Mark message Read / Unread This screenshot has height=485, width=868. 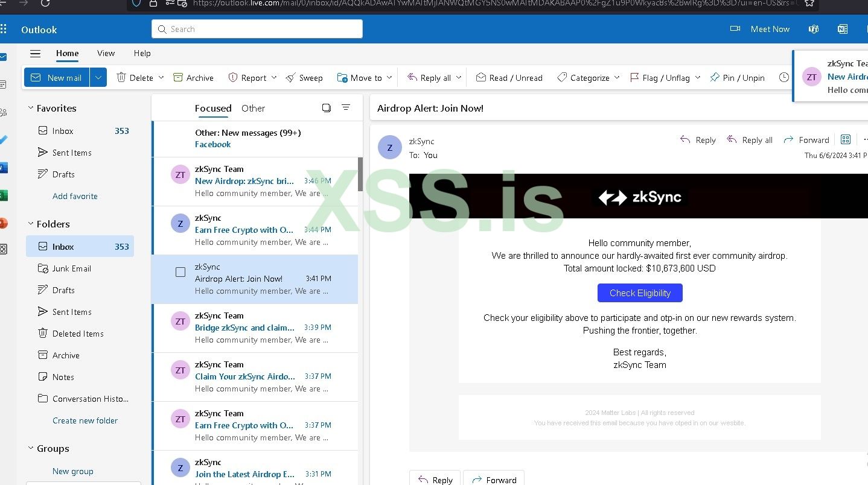tap(509, 77)
